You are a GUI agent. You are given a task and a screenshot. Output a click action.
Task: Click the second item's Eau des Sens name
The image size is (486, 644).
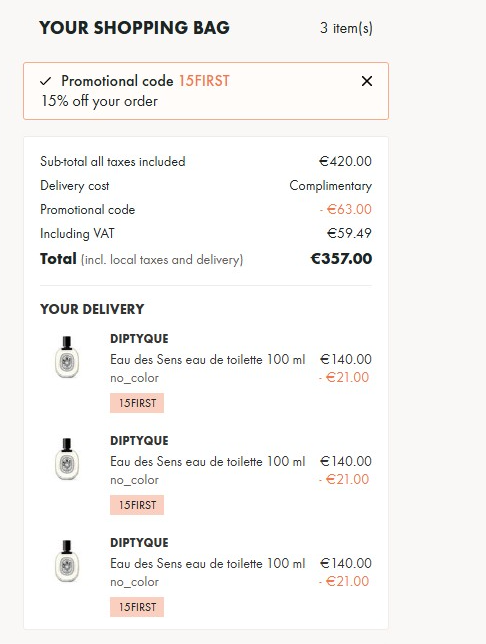coord(207,461)
